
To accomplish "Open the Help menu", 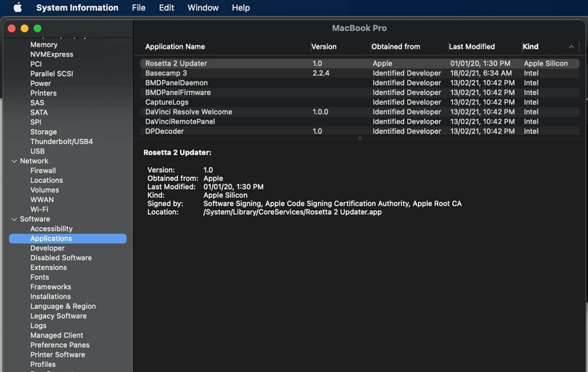I will pos(241,7).
